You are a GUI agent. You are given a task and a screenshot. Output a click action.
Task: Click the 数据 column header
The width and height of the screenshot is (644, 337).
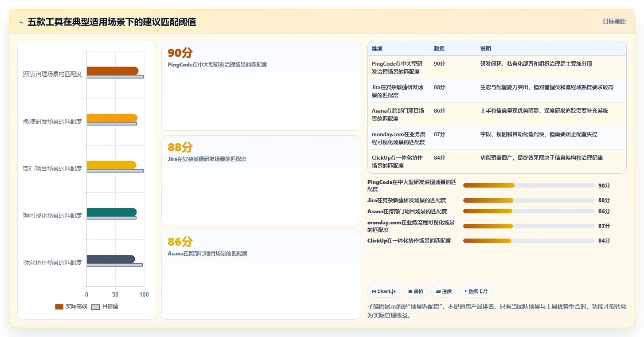coord(439,48)
